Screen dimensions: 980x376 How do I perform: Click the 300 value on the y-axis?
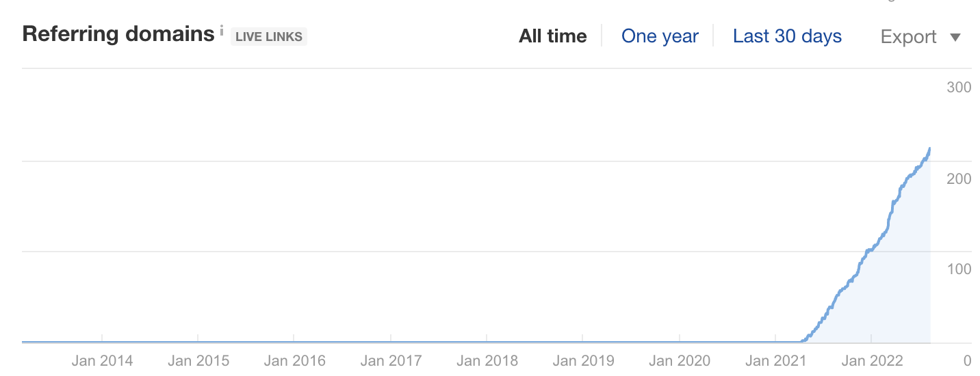[958, 88]
